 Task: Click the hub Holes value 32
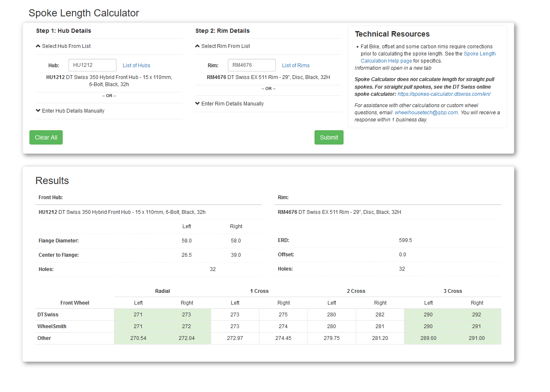(x=213, y=269)
